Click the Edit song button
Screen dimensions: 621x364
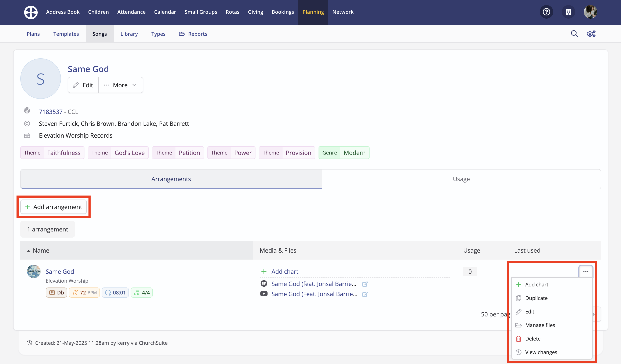(x=83, y=85)
